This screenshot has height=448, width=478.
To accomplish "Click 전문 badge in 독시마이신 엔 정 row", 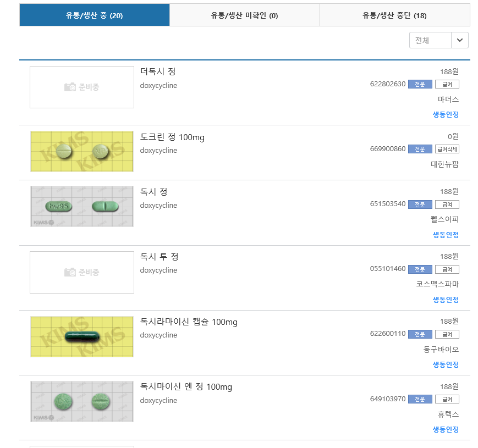I will [x=420, y=399].
